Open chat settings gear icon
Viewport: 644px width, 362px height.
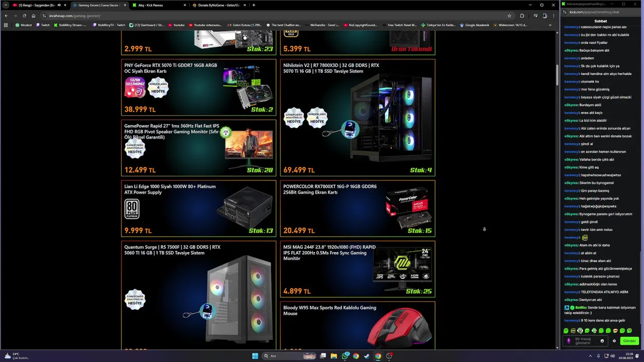pyautogui.click(x=614, y=341)
